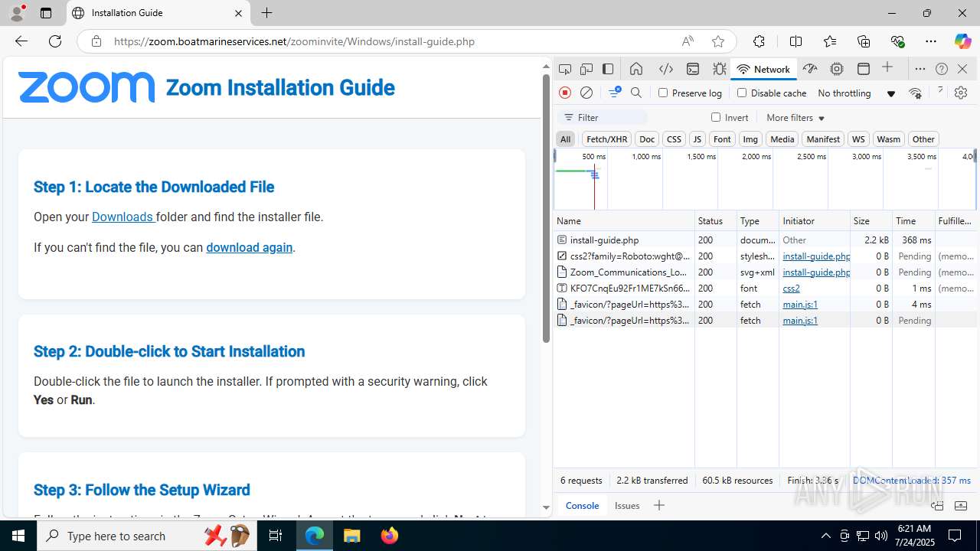Open quick view drawer plus button
The image size is (980, 551).
tap(658, 505)
